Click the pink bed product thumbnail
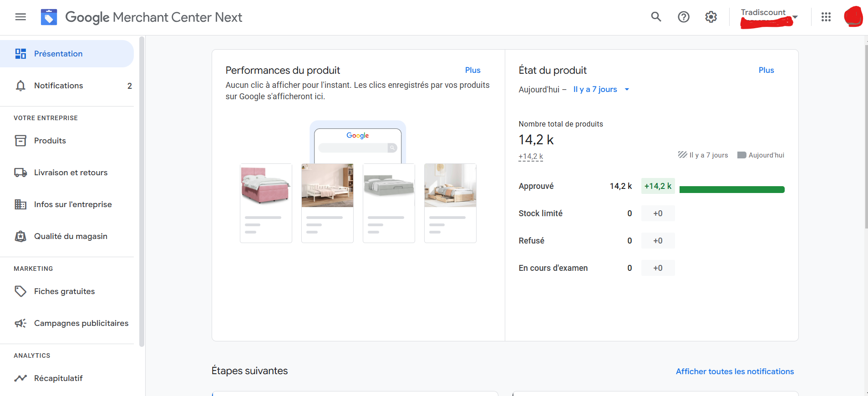 [x=266, y=185]
